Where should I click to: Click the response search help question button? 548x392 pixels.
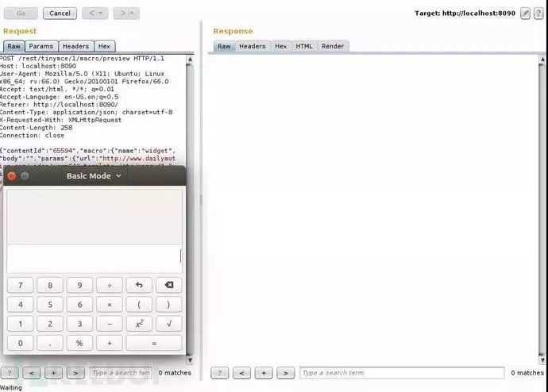point(220,373)
